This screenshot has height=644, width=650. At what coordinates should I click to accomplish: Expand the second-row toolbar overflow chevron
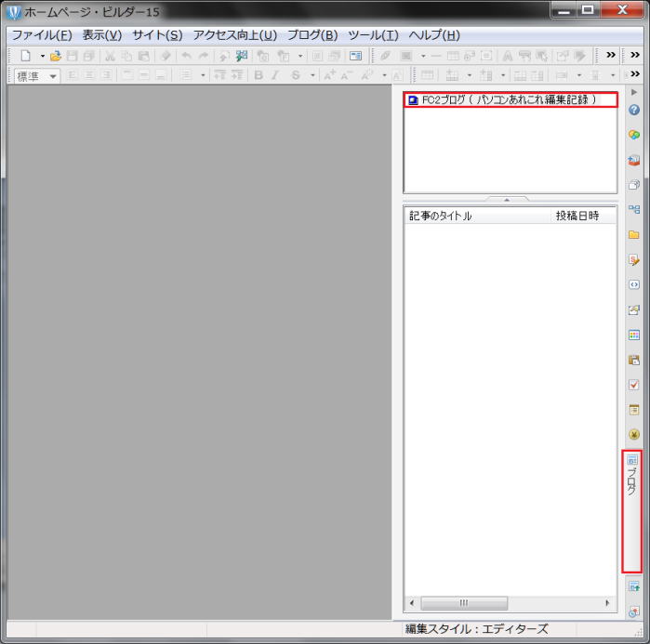[635, 73]
